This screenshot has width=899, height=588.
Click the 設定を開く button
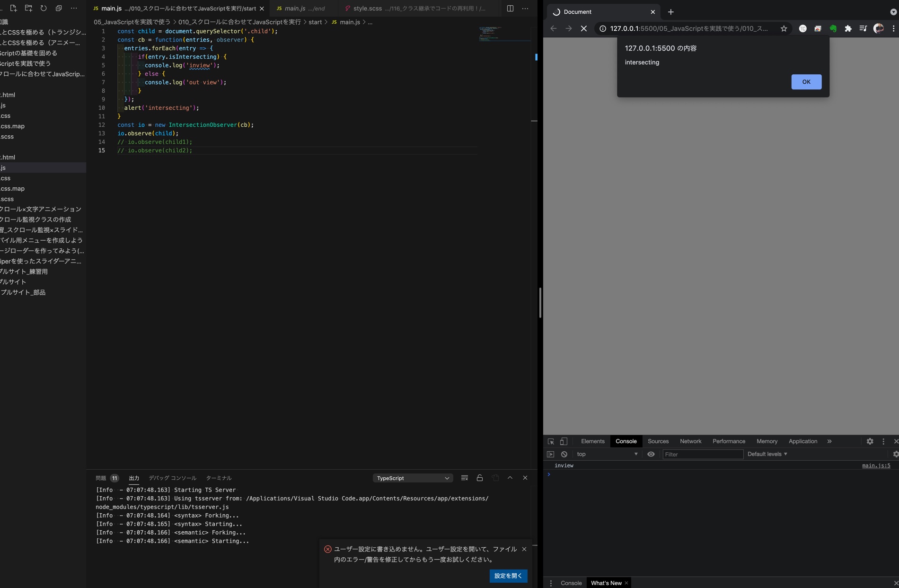[x=508, y=576]
